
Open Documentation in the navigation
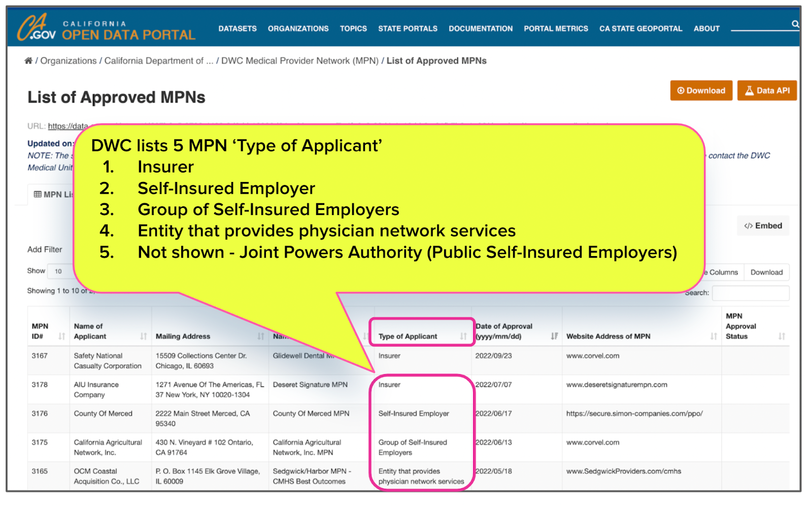[481, 29]
